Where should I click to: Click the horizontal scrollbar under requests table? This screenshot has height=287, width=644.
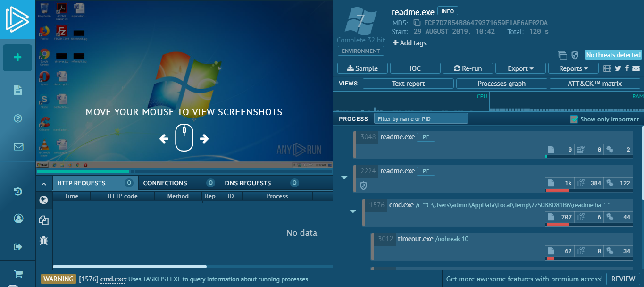[x=130, y=267]
